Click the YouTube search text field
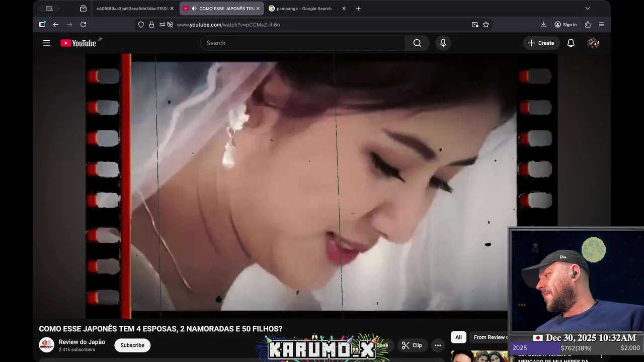644x362 pixels. (303, 43)
